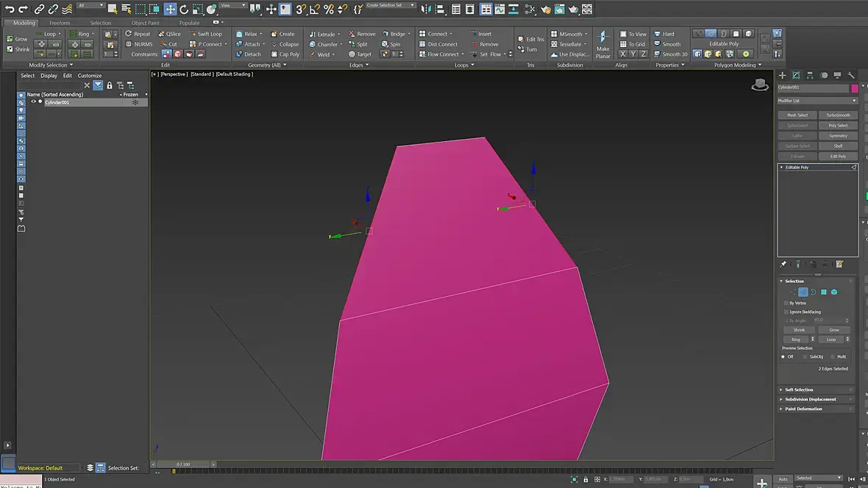This screenshot has width=868, height=488.
Task: Expand the Soft Selection rollout
Action: [x=799, y=390]
